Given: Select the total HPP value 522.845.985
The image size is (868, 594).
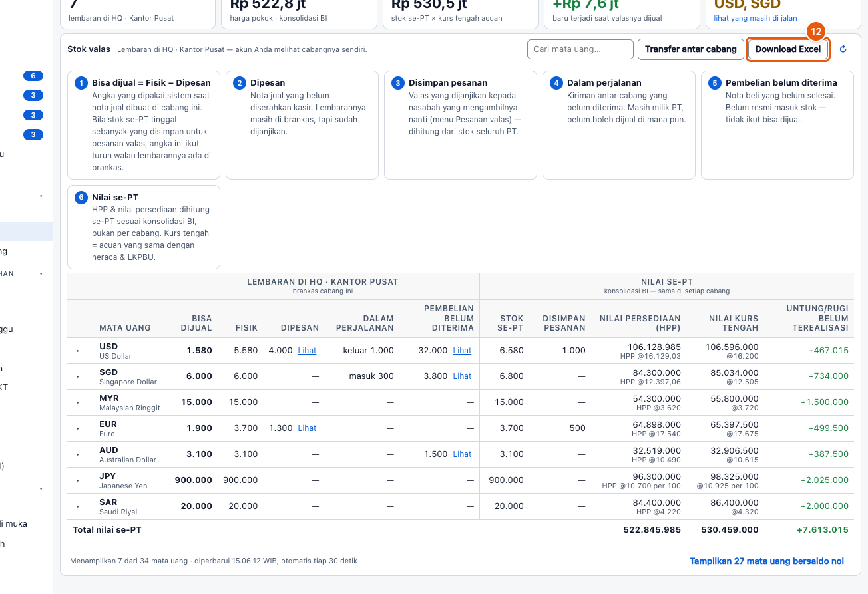Looking at the screenshot, I should click(652, 530).
